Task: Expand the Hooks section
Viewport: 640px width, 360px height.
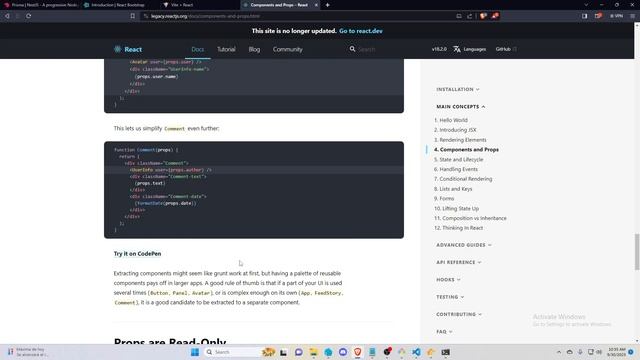Action: (448, 280)
